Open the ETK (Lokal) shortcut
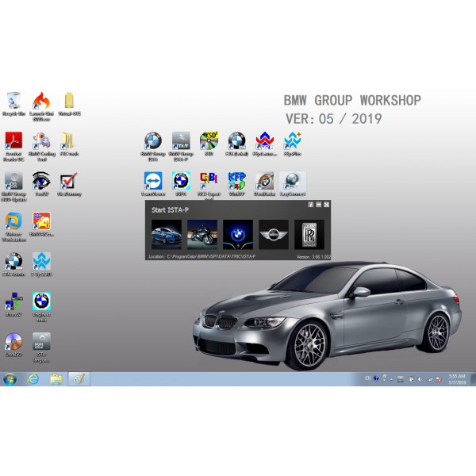Image resolution: width=476 pixels, height=476 pixels. (x=236, y=144)
